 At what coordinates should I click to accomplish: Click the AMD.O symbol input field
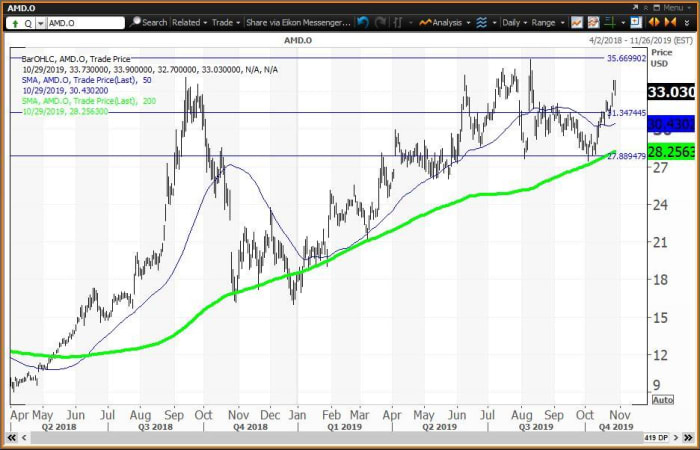(85, 23)
